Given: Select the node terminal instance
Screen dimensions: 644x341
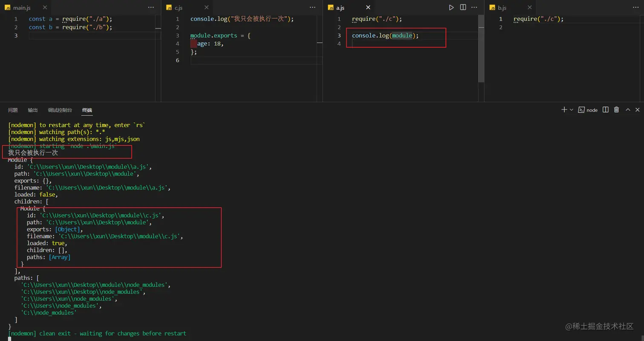Looking at the screenshot, I should pos(588,110).
